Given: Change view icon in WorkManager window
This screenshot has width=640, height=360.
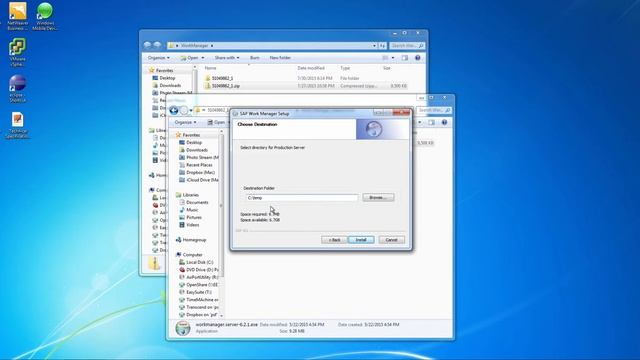Looking at the screenshot, I should click(x=385, y=58).
